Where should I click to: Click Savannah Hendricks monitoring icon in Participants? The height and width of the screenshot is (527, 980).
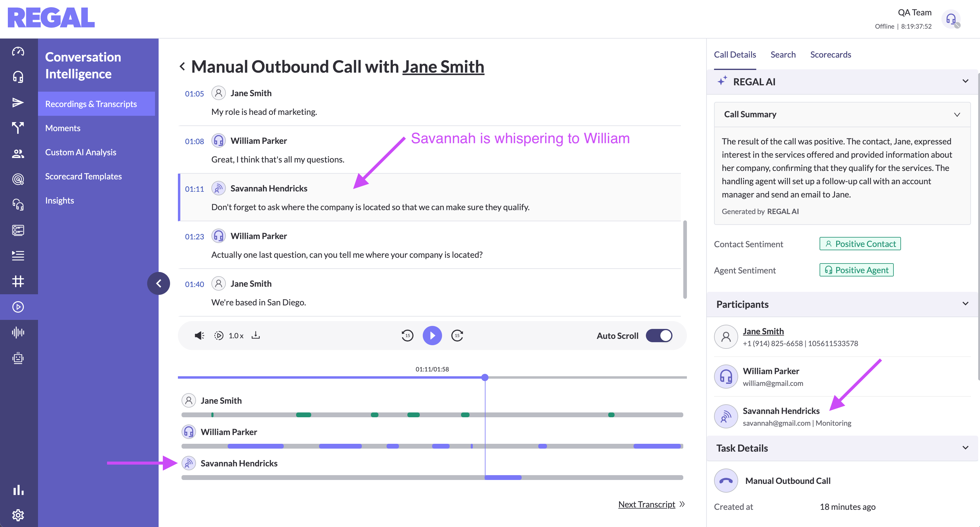pos(726,416)
